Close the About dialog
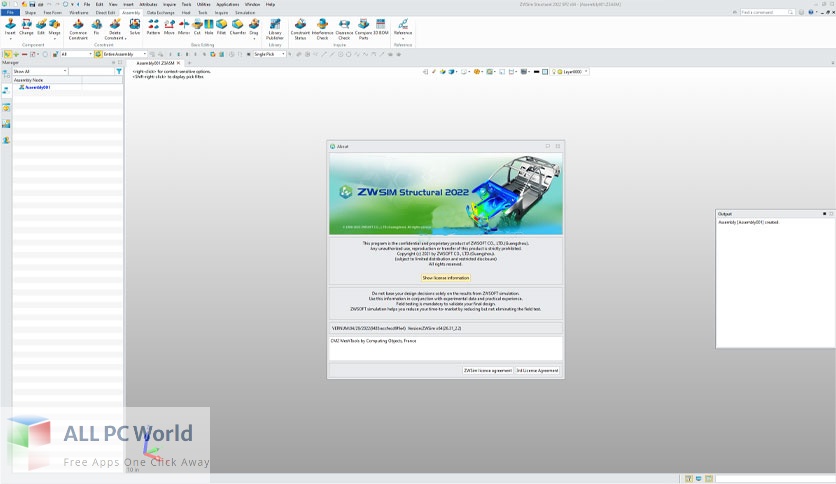Image resolution: width=836 pixels, height=484 pixels. (558, 146)
